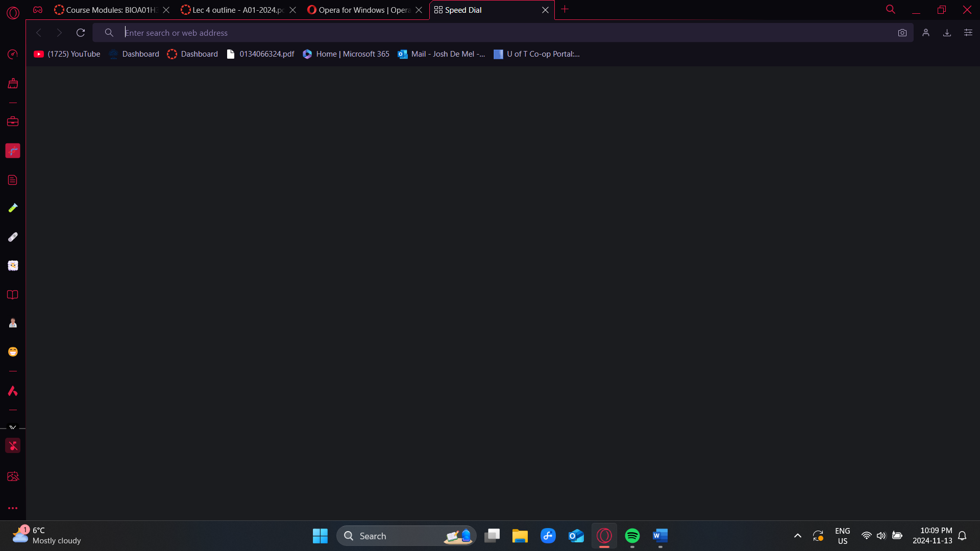Open File Explorer from taskbar

pyautogui.click(x=520, y=536)
